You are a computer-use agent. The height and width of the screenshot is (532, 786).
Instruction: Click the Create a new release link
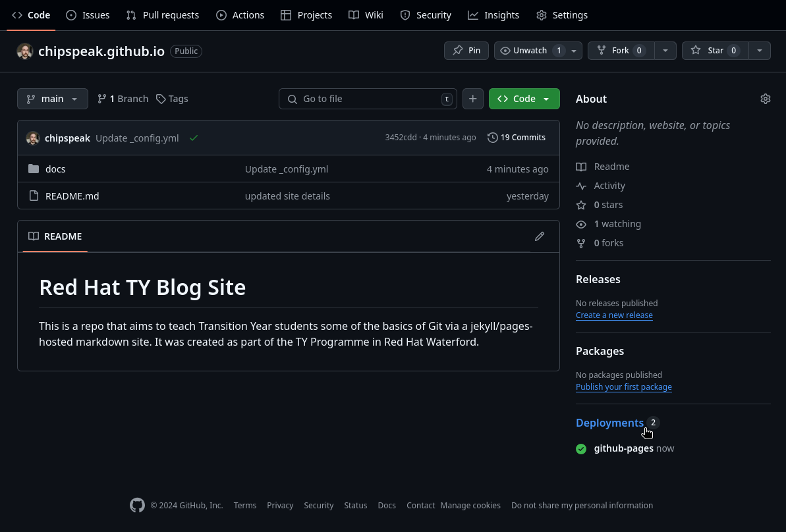tap(613, 315)
